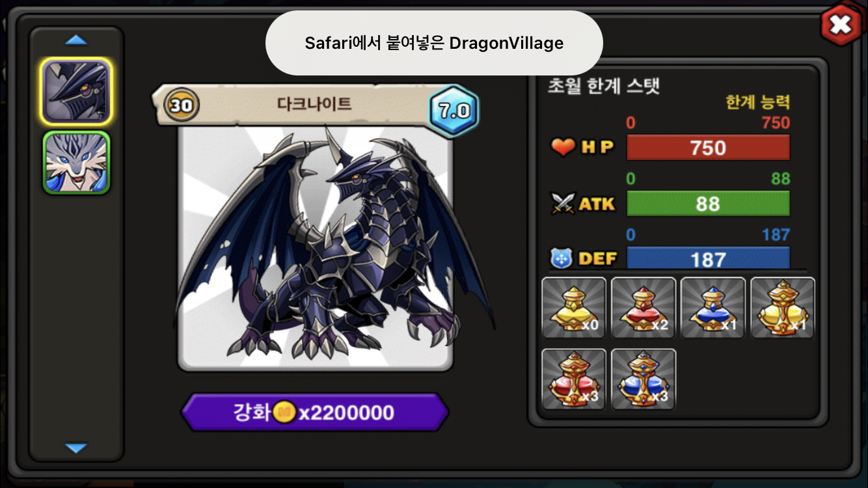This screenshot has height=488, width=868.
Task: Select the large blue potion x3
Action: coord(644,379)
